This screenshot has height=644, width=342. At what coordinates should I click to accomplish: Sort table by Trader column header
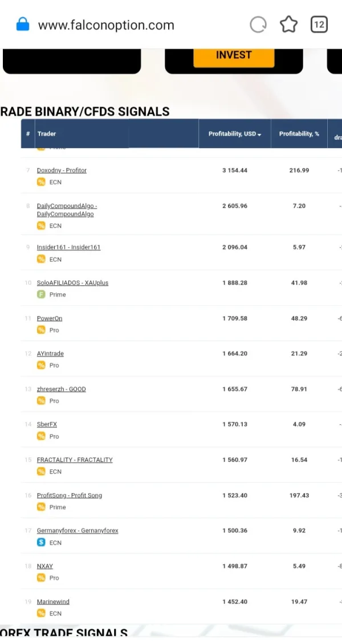pyautogui.click(x=47, y=134)
